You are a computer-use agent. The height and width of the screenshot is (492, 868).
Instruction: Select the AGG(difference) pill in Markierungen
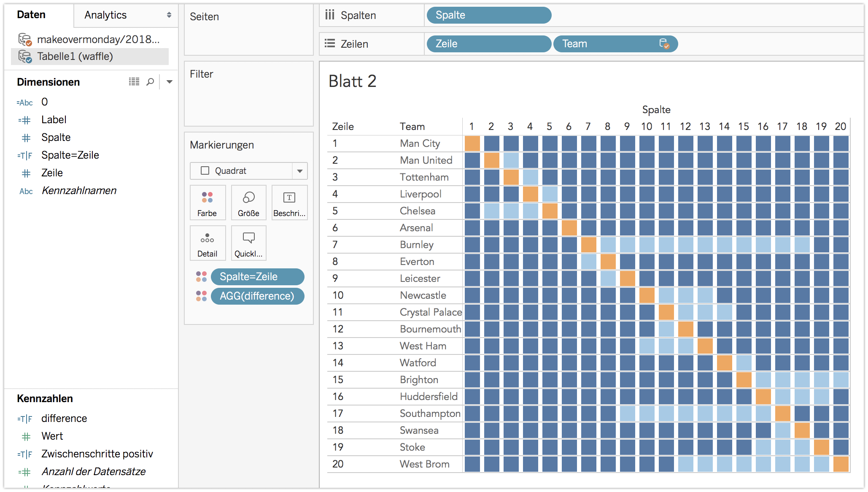pyautogui.click(x=258, y=296)
